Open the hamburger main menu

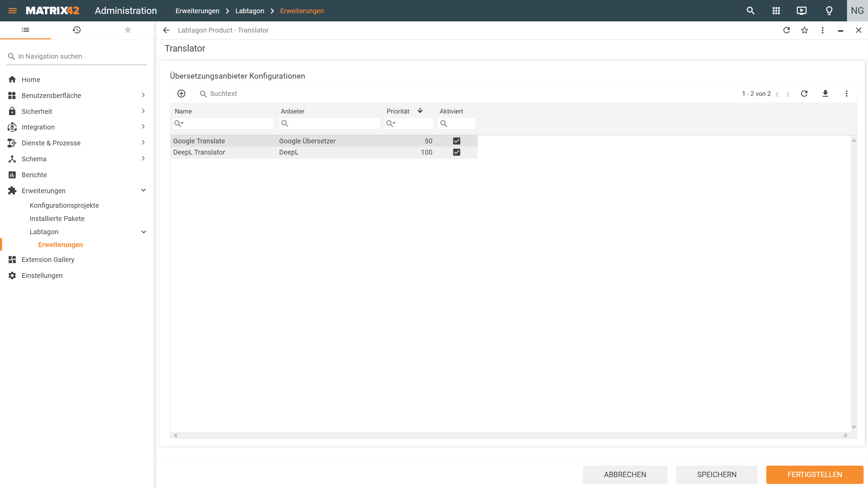tap(13, 11)
